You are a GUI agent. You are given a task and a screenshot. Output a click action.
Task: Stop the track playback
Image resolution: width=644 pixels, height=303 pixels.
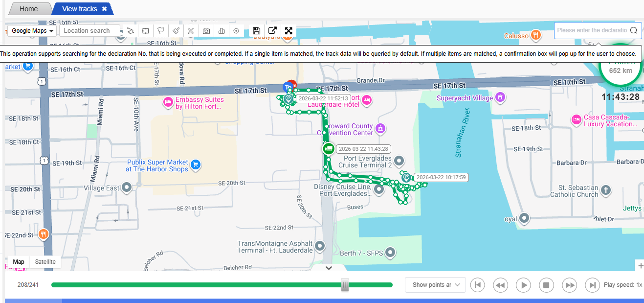(546, 285)
